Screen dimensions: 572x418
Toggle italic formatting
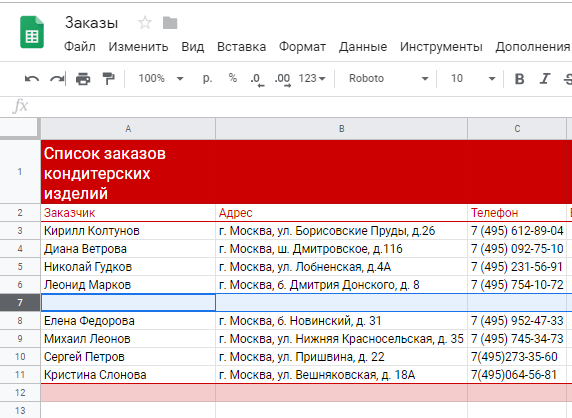(x=545, y=79)
